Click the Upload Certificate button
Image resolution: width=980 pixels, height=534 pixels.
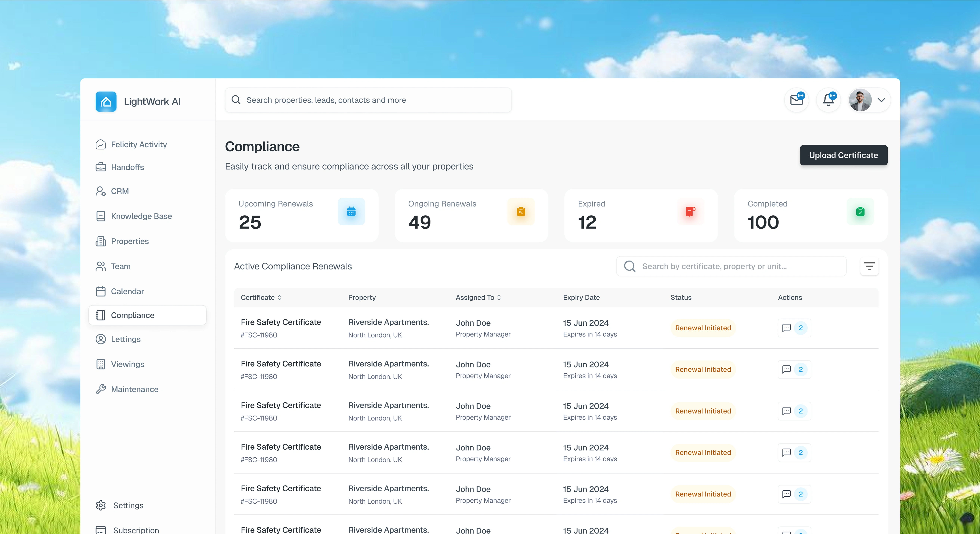pos(843,155)
